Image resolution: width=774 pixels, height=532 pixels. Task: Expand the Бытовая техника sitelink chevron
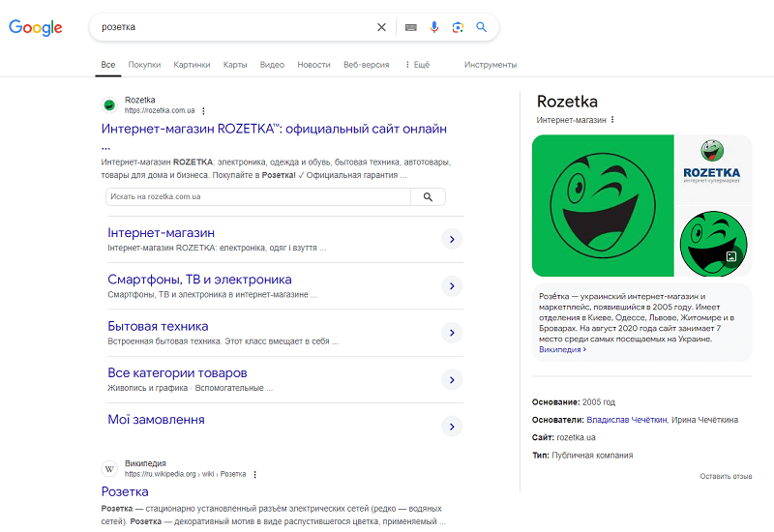pos(452,333)
